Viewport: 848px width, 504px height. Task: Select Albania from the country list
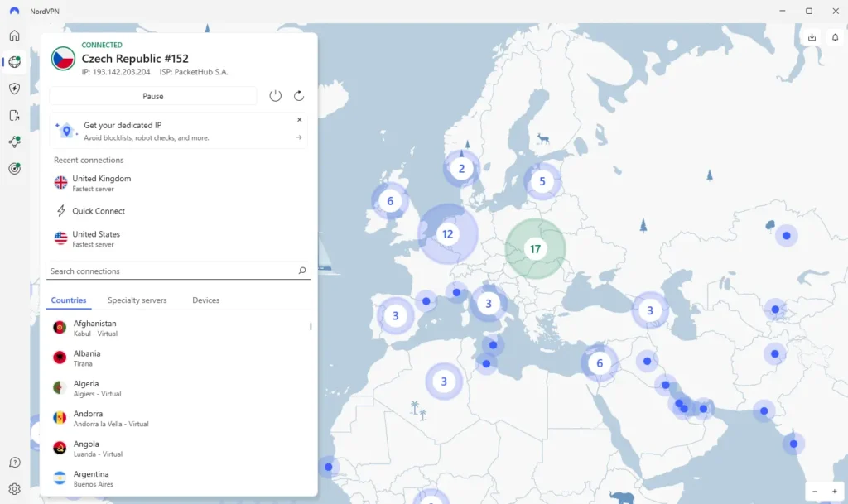click(x=87, y=358)
